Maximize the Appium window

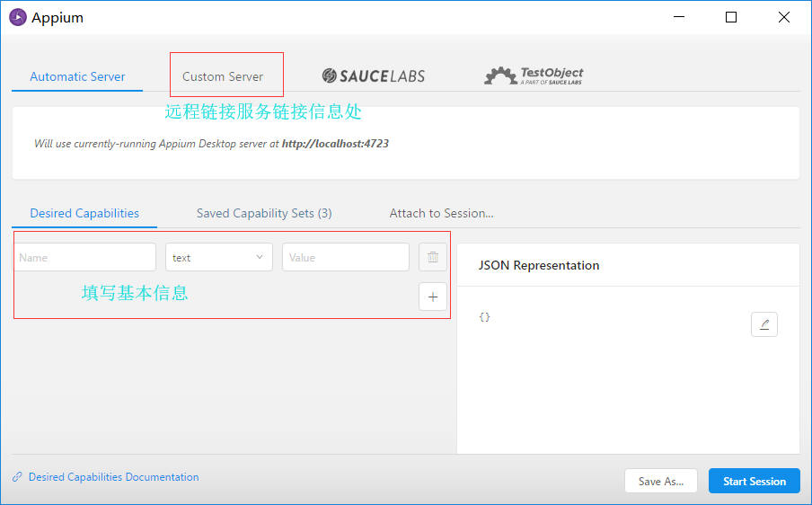pyautogui.click(x=731, y=17)
